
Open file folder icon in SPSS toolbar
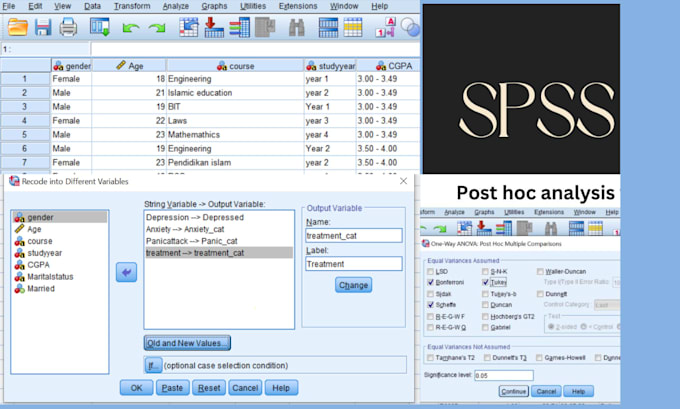coord(18,27)
